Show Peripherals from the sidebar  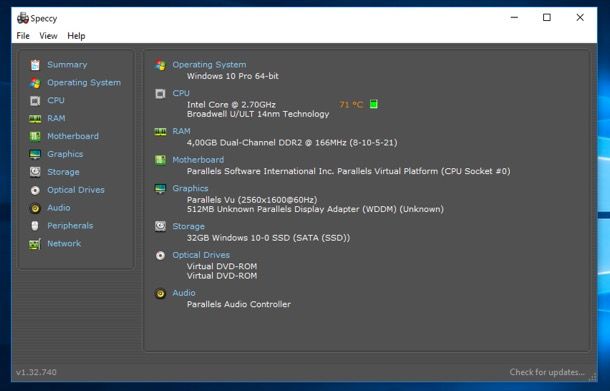70,226
